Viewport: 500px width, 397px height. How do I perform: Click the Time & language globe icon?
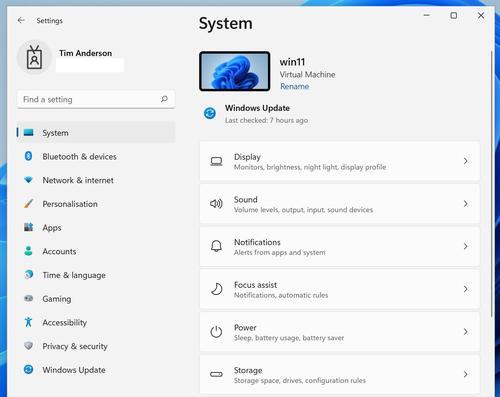[x=29, y=275]
